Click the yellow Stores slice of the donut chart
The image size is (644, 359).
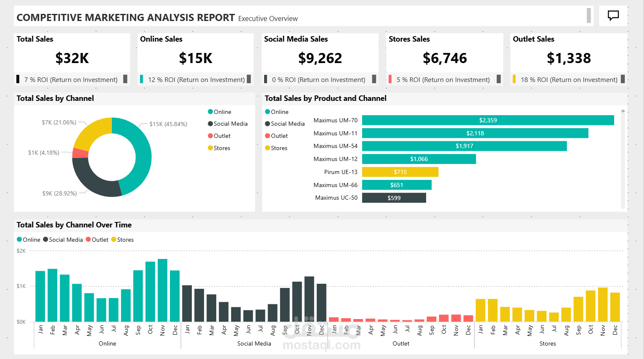point(95,128)
